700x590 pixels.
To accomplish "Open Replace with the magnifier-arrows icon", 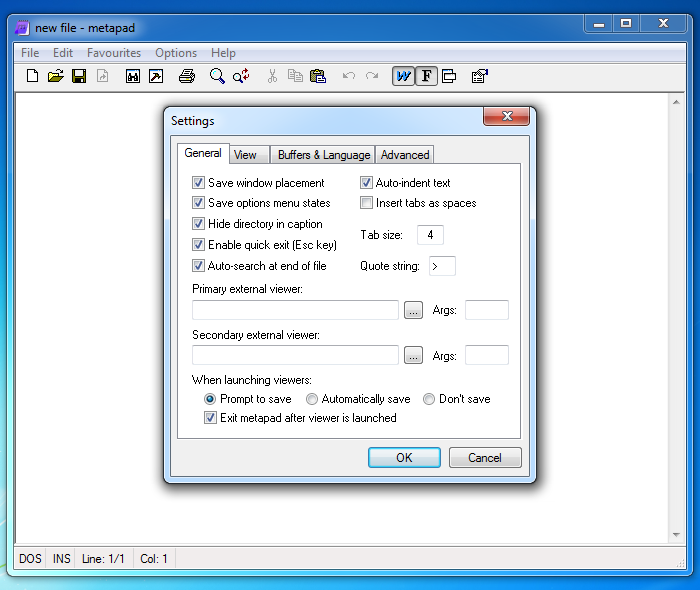I will (241, 76).
